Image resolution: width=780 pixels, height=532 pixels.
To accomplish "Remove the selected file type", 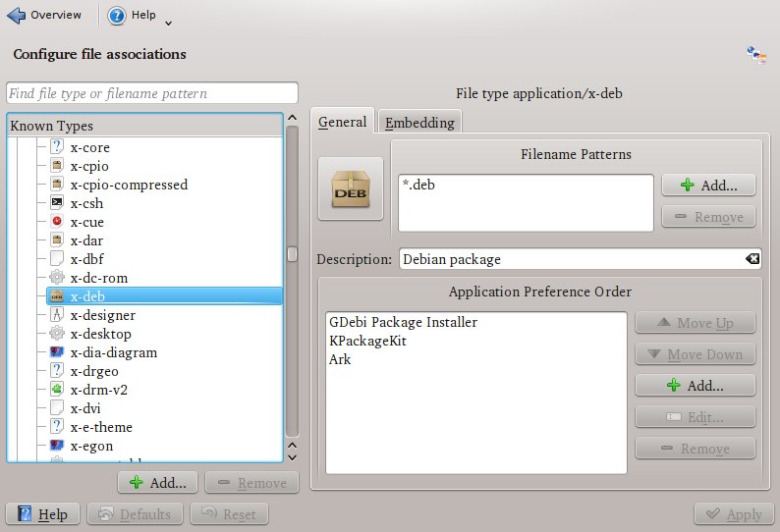I will pyautogui.click(x=252, y=482).
